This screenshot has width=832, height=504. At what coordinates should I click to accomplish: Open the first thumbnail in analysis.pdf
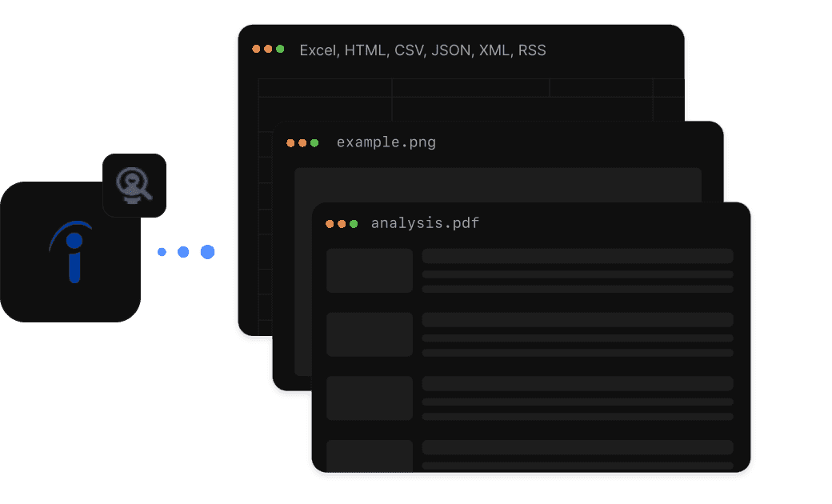click(370, 270)
